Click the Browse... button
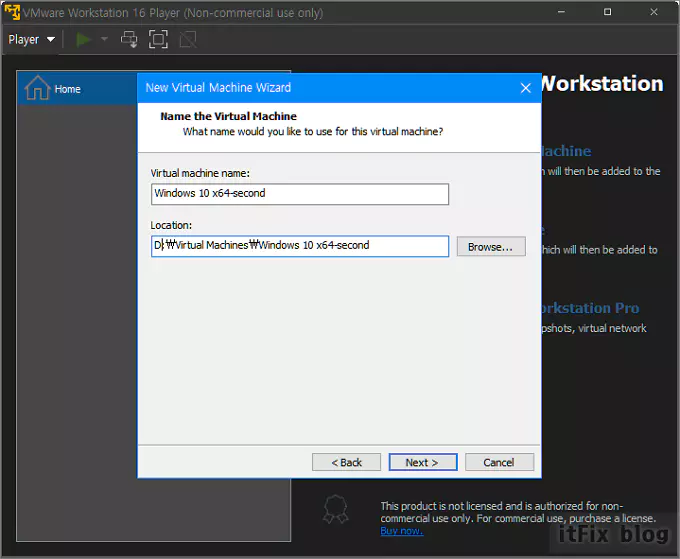680x559 pixels. [x=491, y=247]
